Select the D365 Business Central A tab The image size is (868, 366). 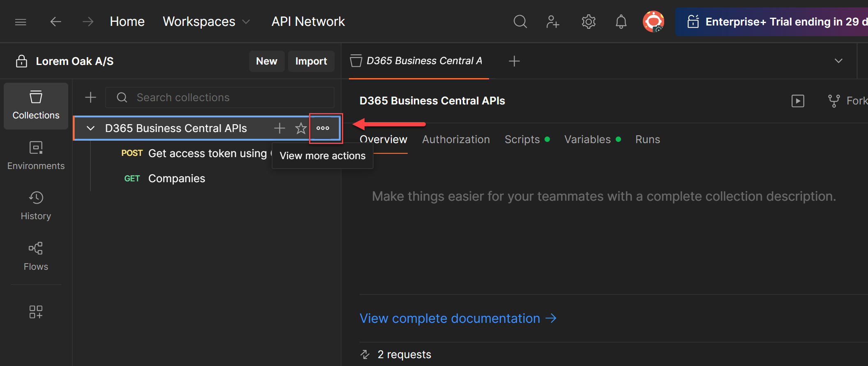tap(419, 61)
